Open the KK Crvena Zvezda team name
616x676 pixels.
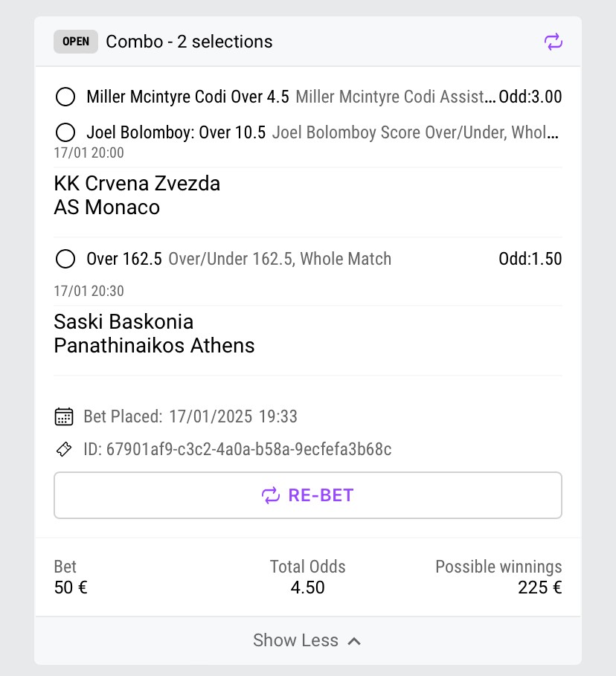pos(137,184)
